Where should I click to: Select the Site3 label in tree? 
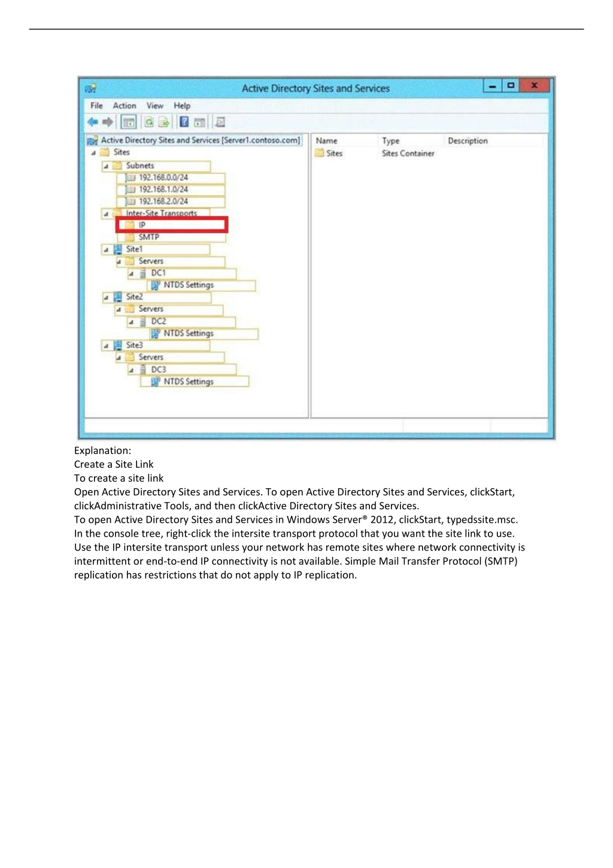tap(135, 346)
